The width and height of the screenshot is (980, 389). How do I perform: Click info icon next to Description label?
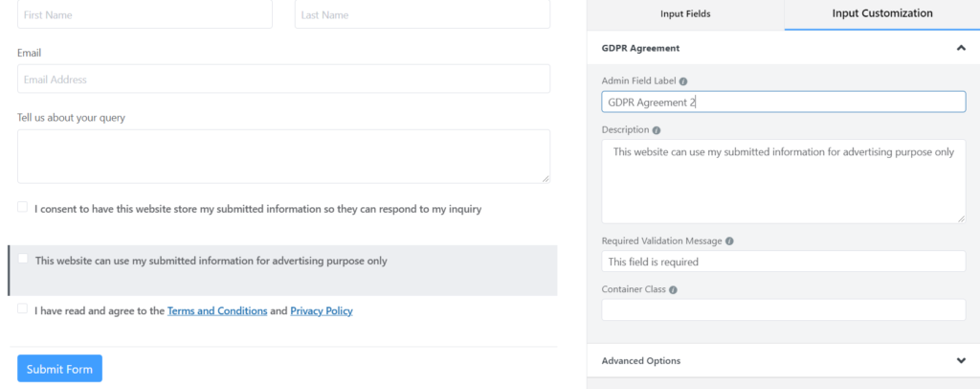coord(655,129)
